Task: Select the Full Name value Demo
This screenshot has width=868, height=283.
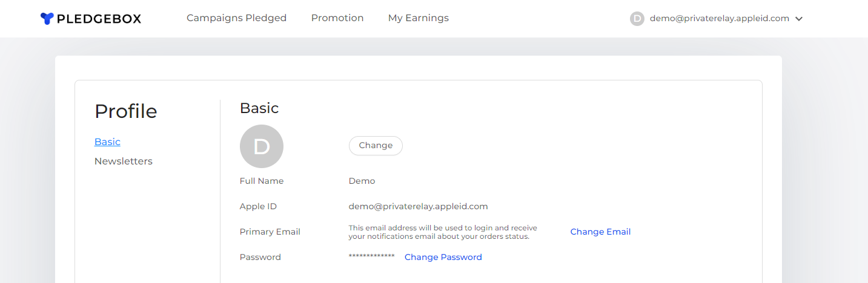Action: tap(362, 181)
